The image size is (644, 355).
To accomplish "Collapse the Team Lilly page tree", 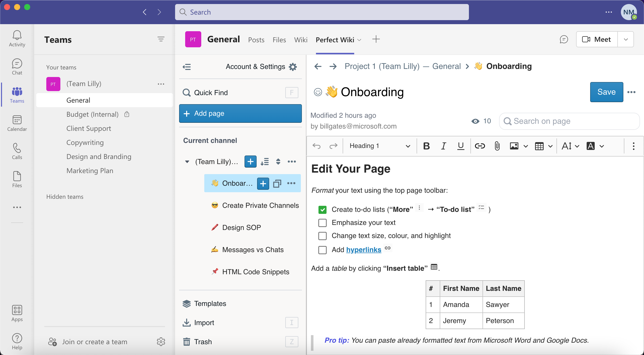I will 187,162.
